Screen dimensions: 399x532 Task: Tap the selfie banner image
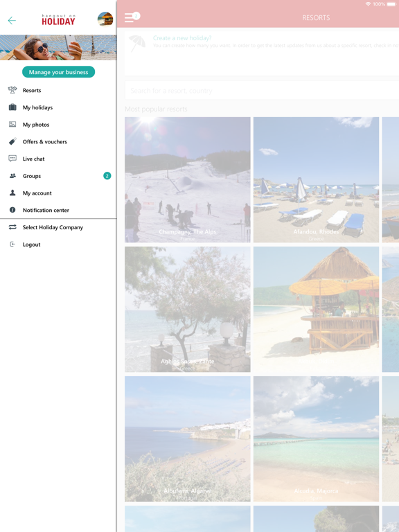58,48
